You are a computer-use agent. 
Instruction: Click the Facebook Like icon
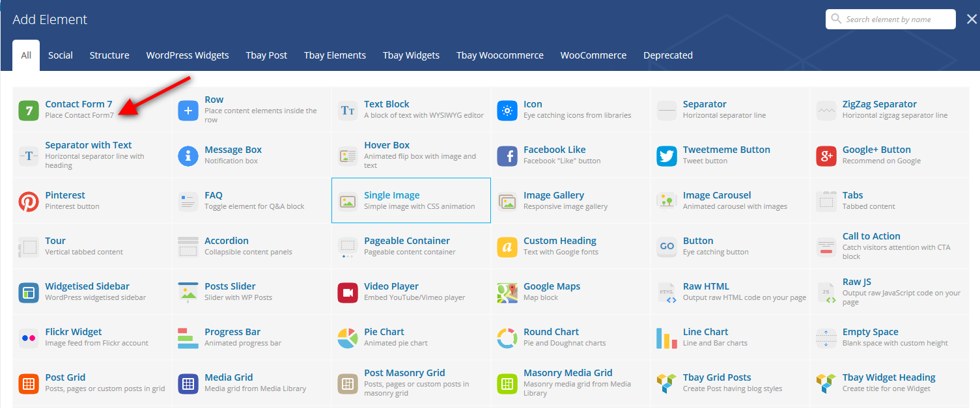[507, 156]
